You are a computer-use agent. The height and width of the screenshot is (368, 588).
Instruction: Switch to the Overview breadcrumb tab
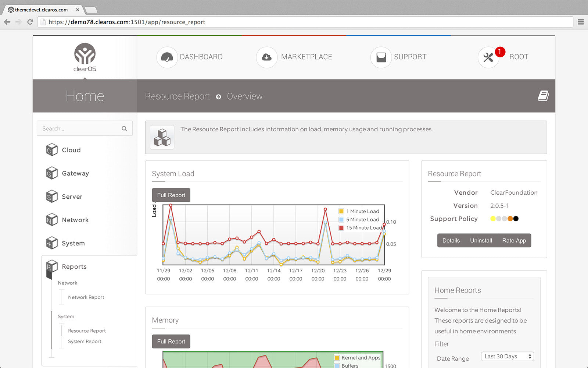coord(245,96)
